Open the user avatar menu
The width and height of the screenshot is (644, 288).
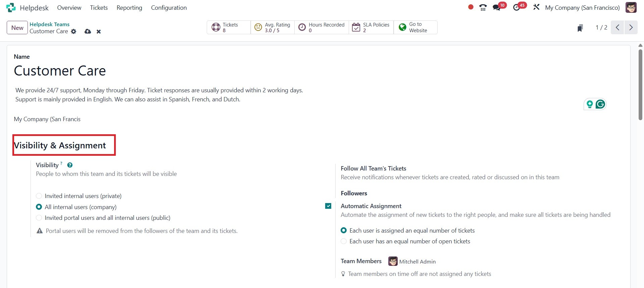click(x=631, y=7)
